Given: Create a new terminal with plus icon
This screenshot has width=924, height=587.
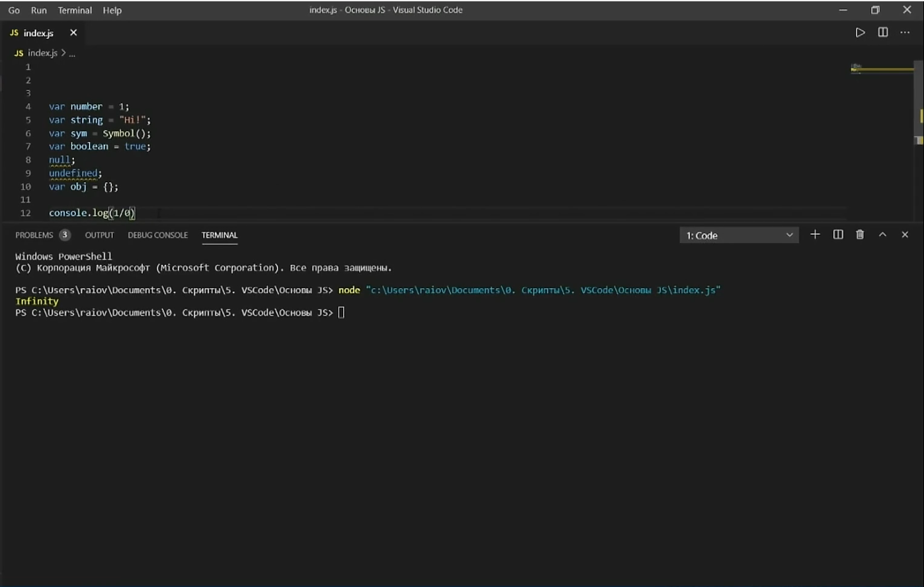Looking at the screenshot, I should coord(815,235).
